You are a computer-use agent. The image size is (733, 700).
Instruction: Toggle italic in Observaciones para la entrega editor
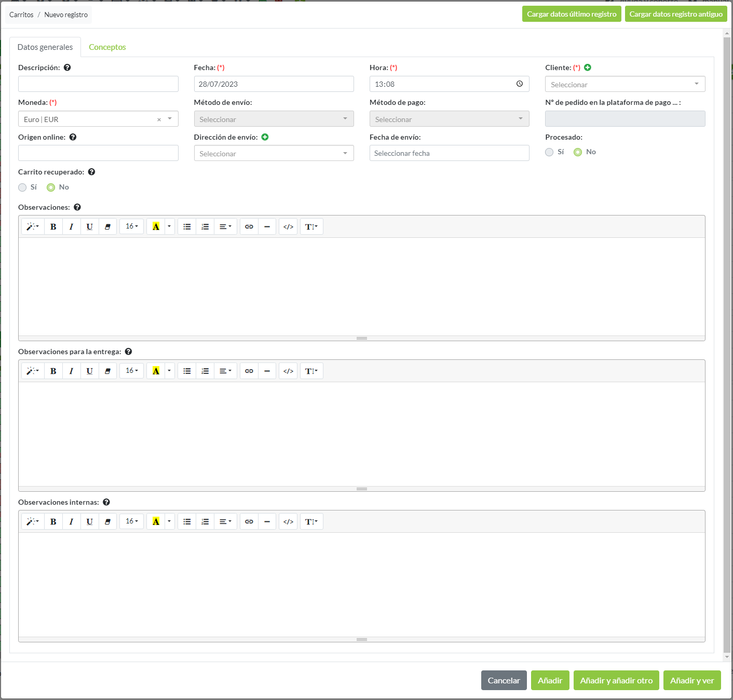pos(71,371)
